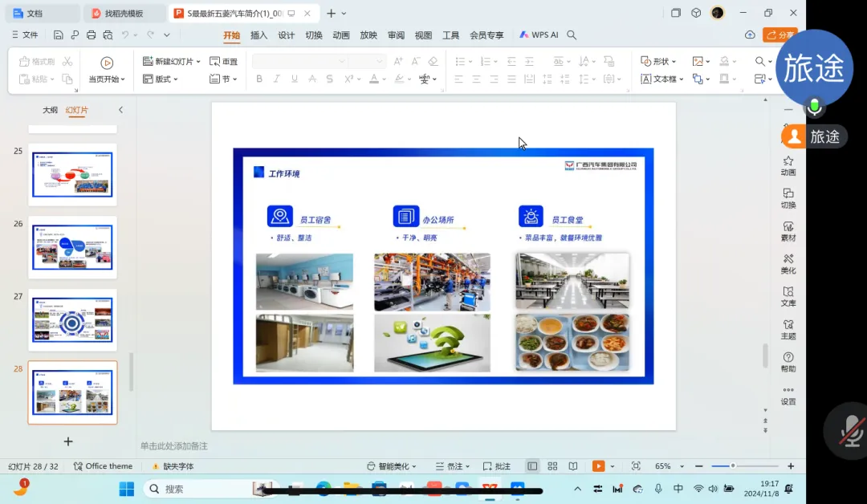Click the save icon in quick access toolbar
The height and width of the screenshot is (504, 867).
[59, 35]
